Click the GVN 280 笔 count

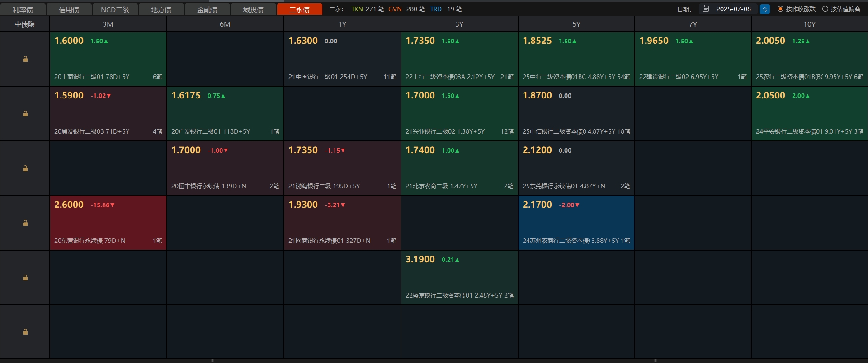tap(406, 9)
